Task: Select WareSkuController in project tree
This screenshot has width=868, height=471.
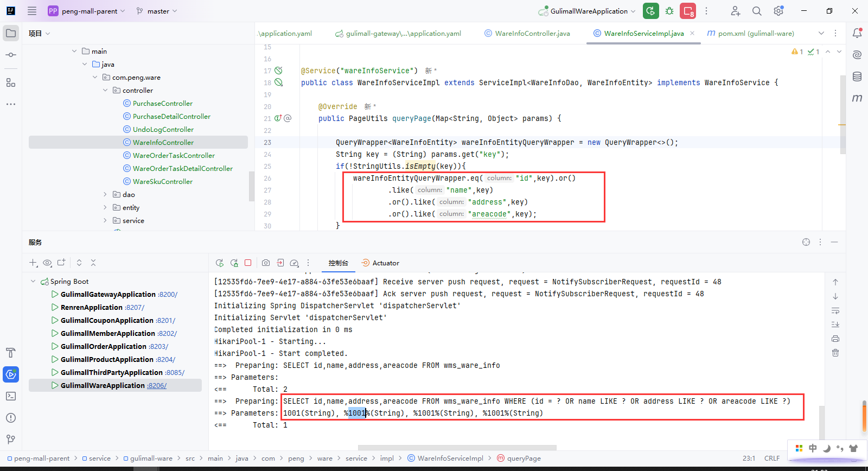Action: point(163,181)
